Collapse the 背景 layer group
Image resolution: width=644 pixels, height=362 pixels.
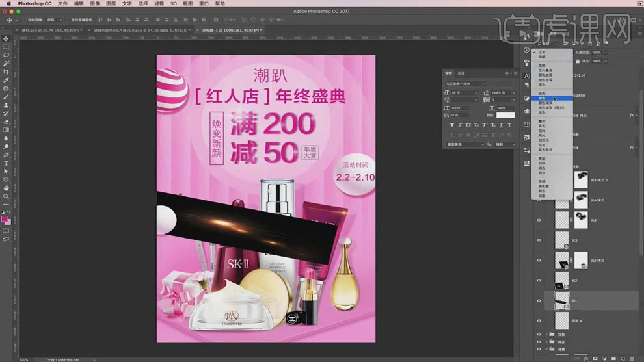coord(546,349)
